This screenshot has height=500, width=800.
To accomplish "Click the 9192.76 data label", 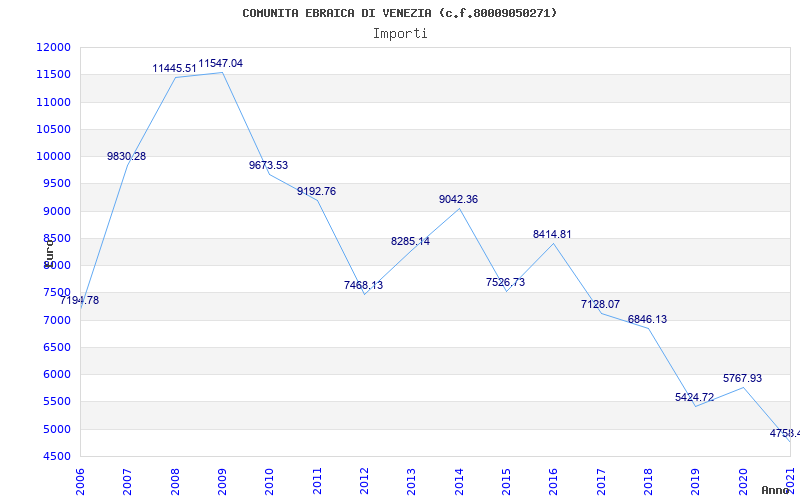I will click(x=316, y=191).
